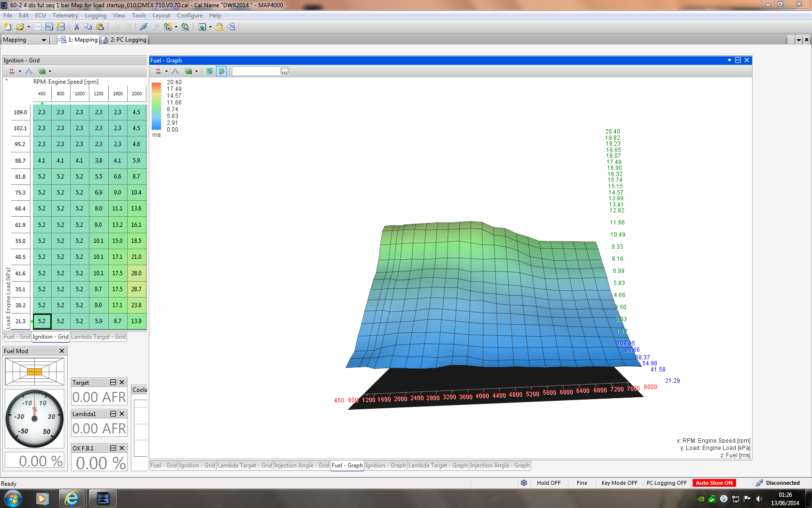Viewport: 812px width, 508px height.
Task: Expand the download map dropdown arrow
Action: click(210, 27)
